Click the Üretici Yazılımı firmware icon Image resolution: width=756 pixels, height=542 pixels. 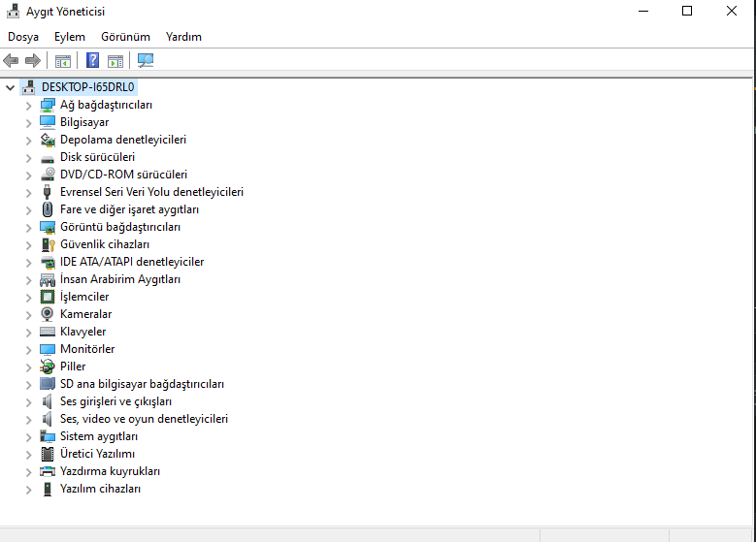[48, 454]
